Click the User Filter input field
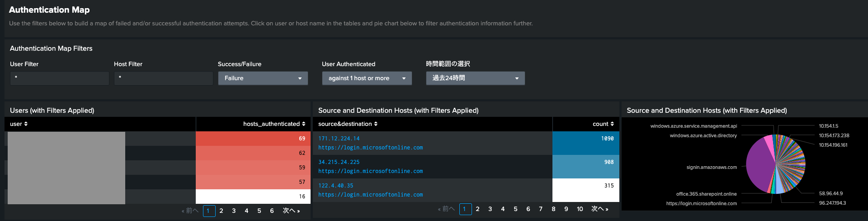868x221 pixels. [60, 78]
